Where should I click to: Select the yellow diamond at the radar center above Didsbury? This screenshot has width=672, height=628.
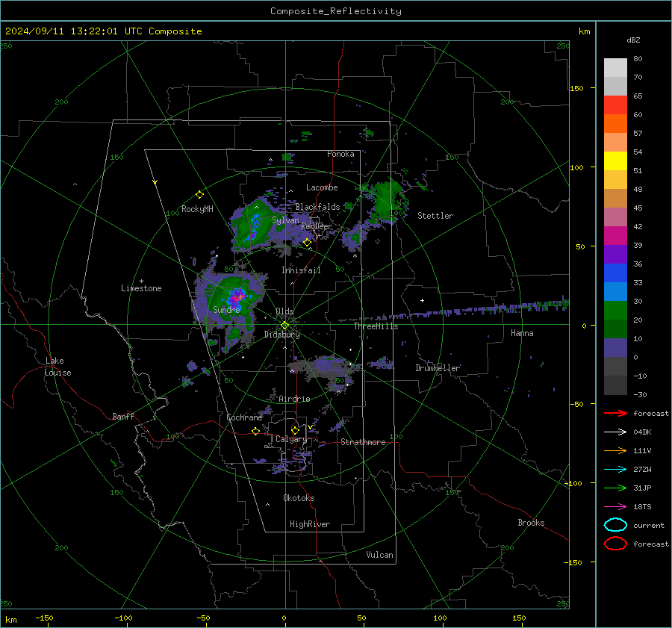pyautogui.click(x=284, y=326)
